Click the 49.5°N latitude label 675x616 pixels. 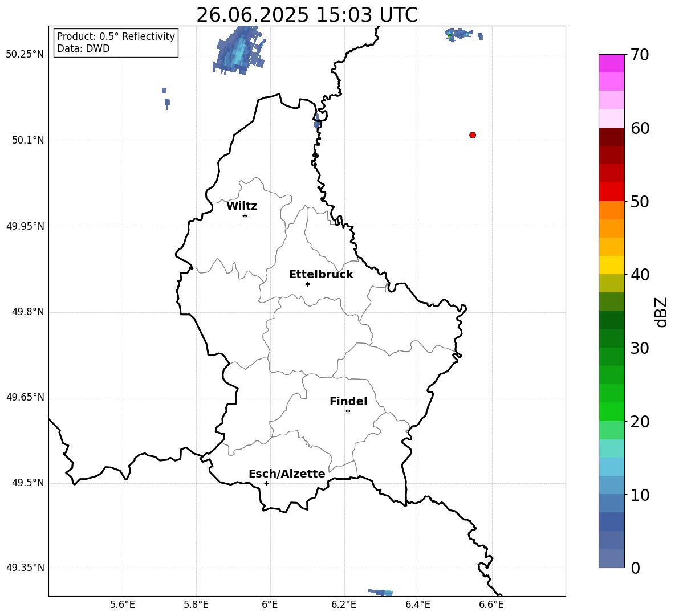click(x=28, y=483)
